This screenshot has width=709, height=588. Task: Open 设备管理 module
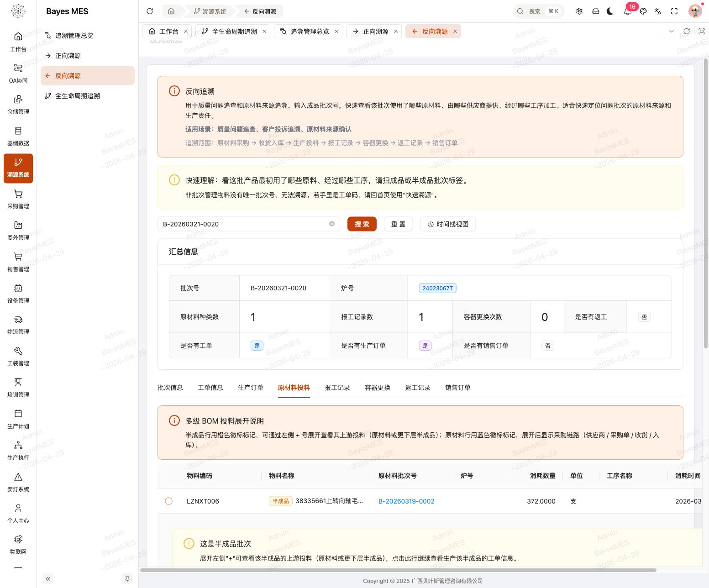[18, 294]
